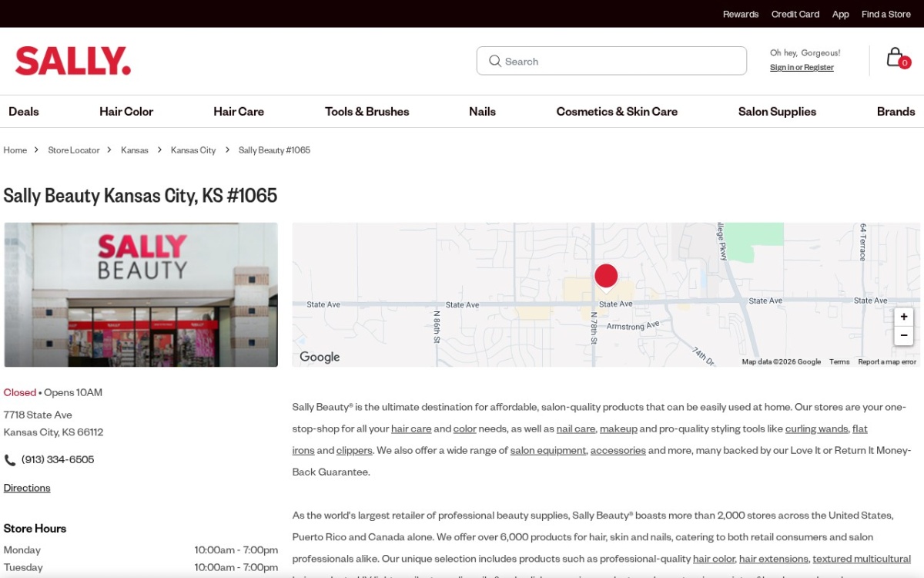Open the nail care link
The width and height of the screenshot is (924, 578).
(576, 428)
